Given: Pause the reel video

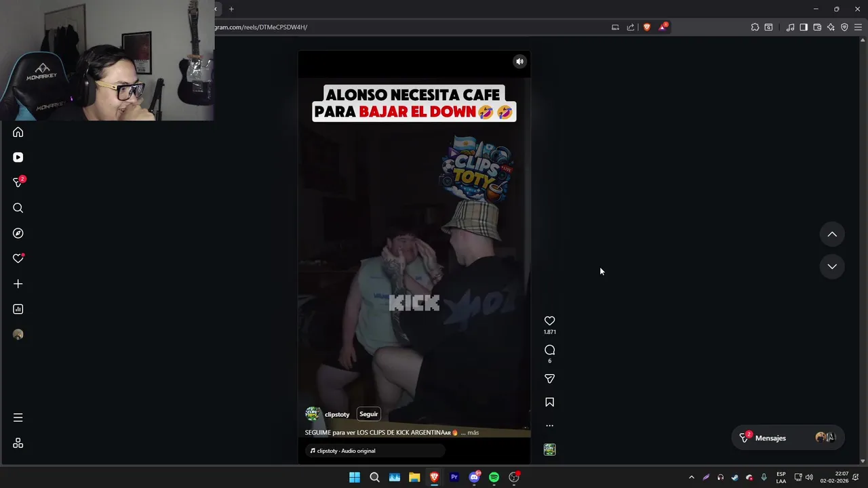Looking at the screenshot, I should pyautogui.click(x=414, y=258).
